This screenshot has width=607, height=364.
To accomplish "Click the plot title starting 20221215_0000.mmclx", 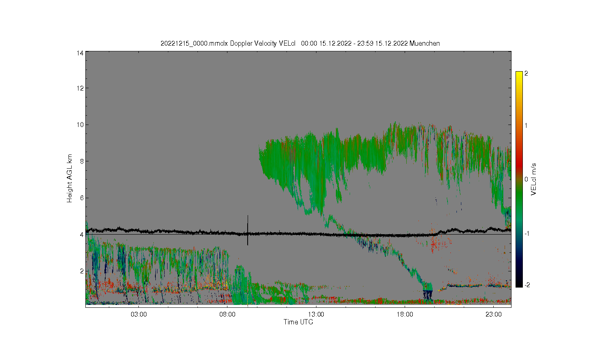I will (x=300, y=43).
